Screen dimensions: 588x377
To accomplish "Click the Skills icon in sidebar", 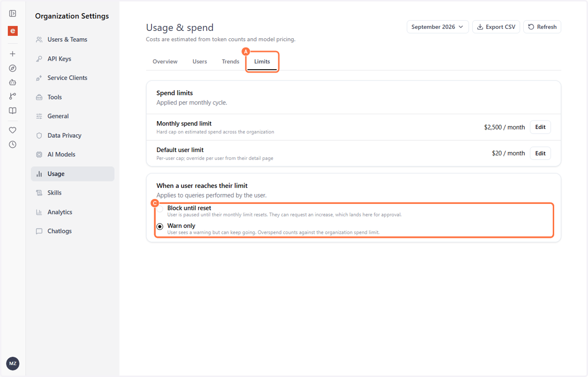I will click(39, 193).
